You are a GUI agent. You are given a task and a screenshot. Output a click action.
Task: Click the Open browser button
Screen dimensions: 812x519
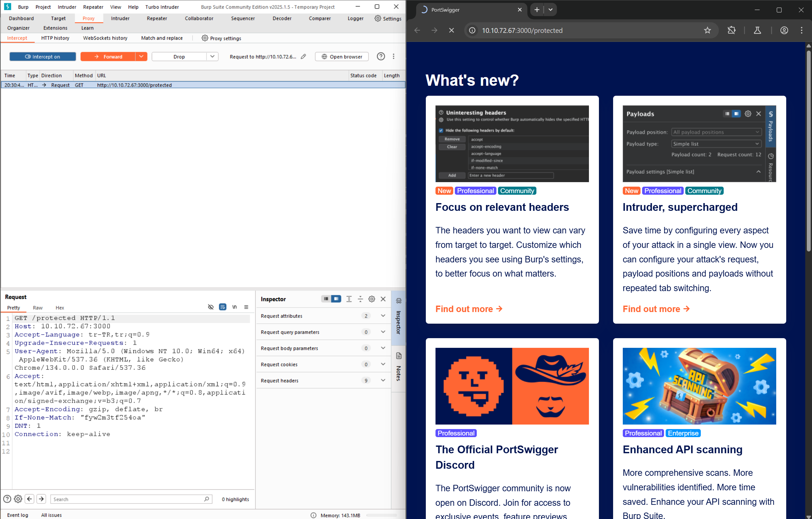tap(342, 56)
